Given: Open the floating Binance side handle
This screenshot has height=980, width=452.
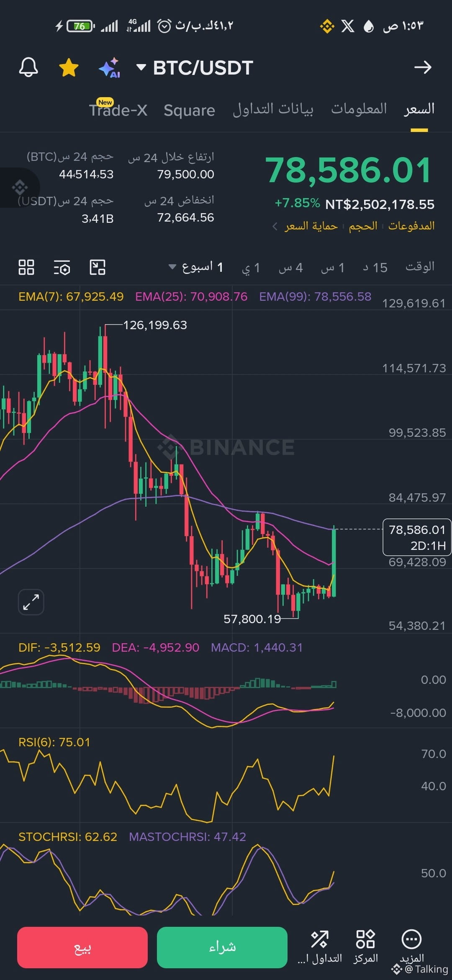Looking at the screenshot, I should tap(19, 188).
